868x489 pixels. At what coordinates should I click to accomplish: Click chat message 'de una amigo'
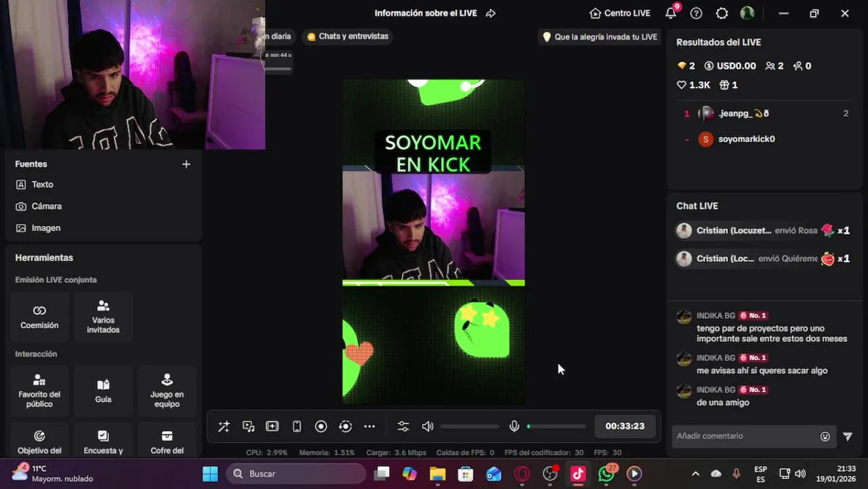click(723, 403)
